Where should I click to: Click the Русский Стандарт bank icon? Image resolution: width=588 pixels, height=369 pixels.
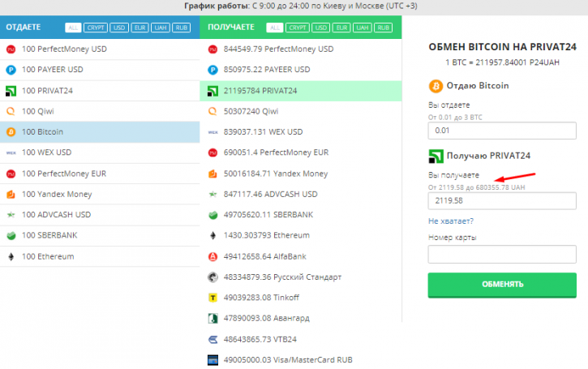pyautogui.click(x=212, y=277)
